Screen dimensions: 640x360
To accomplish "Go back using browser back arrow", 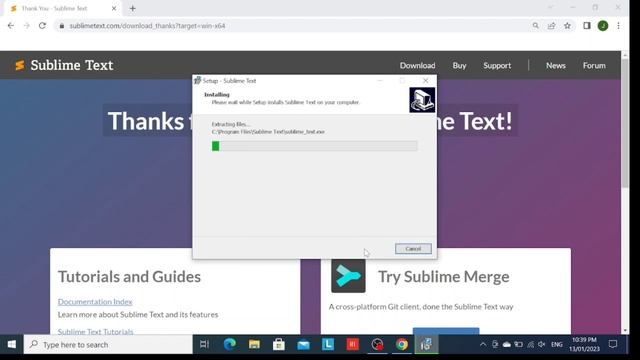I will coord(11,26).
